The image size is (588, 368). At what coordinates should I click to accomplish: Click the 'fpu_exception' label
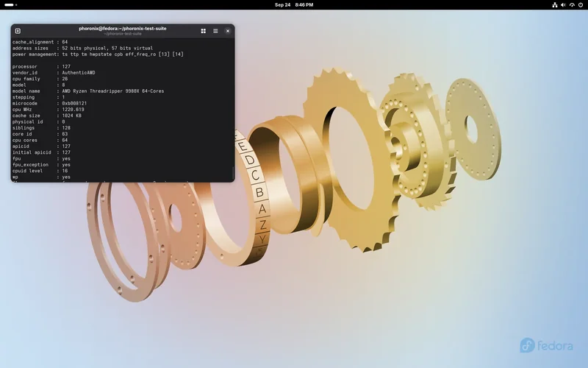30,165
